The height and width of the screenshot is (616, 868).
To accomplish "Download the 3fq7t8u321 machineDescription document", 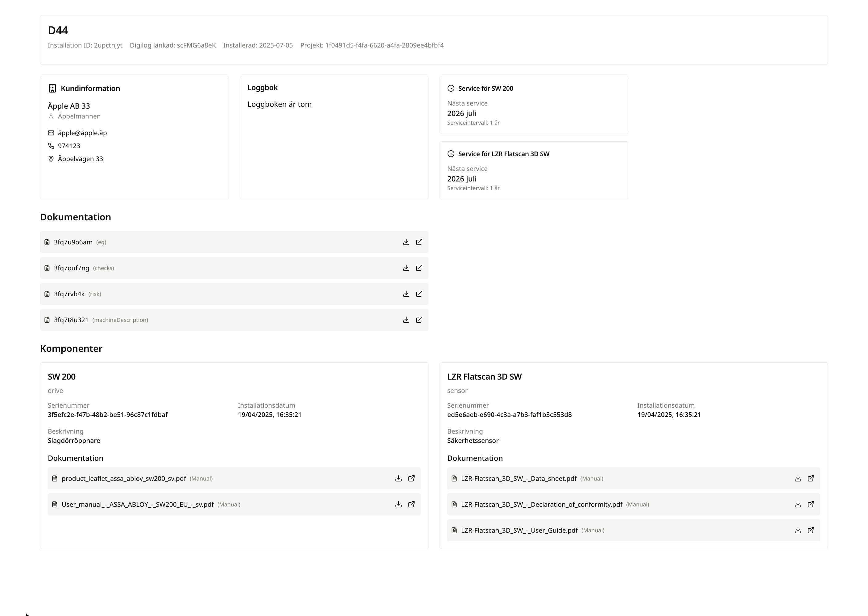I will pos(406,320).
